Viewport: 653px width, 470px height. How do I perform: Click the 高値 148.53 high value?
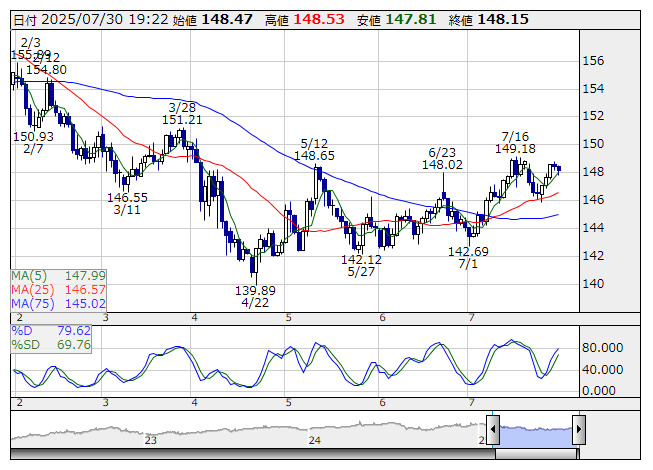[305, 20]
